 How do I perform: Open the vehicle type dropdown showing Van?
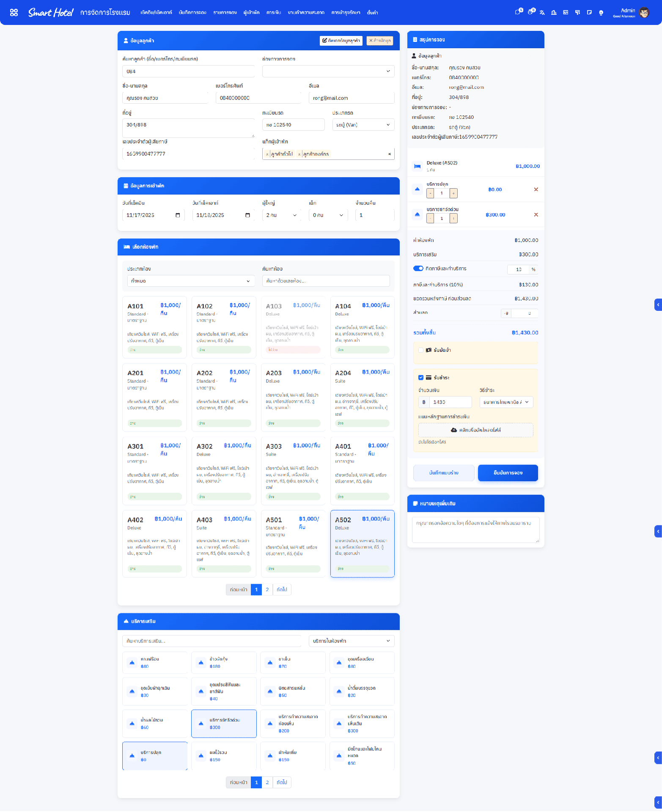click(363, 125)
